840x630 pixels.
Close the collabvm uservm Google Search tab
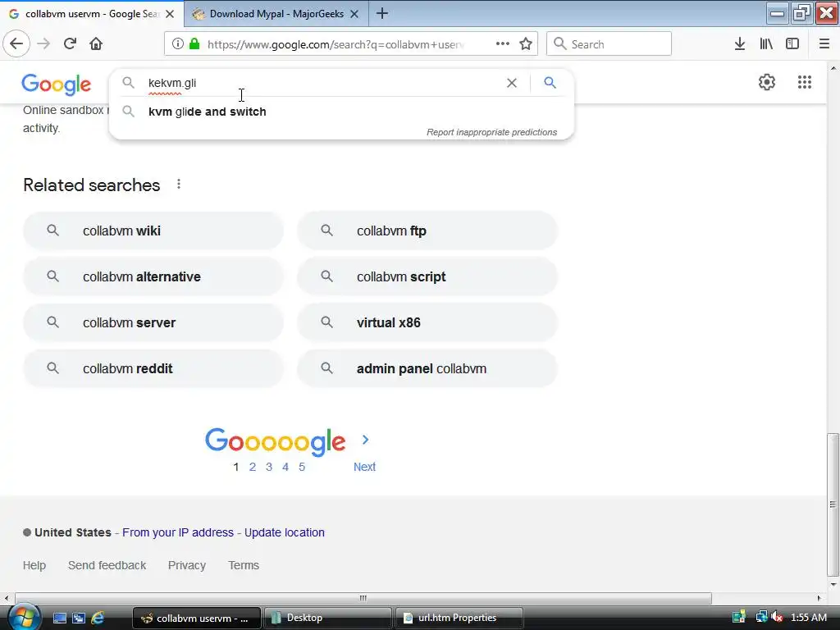coord(170,14)
